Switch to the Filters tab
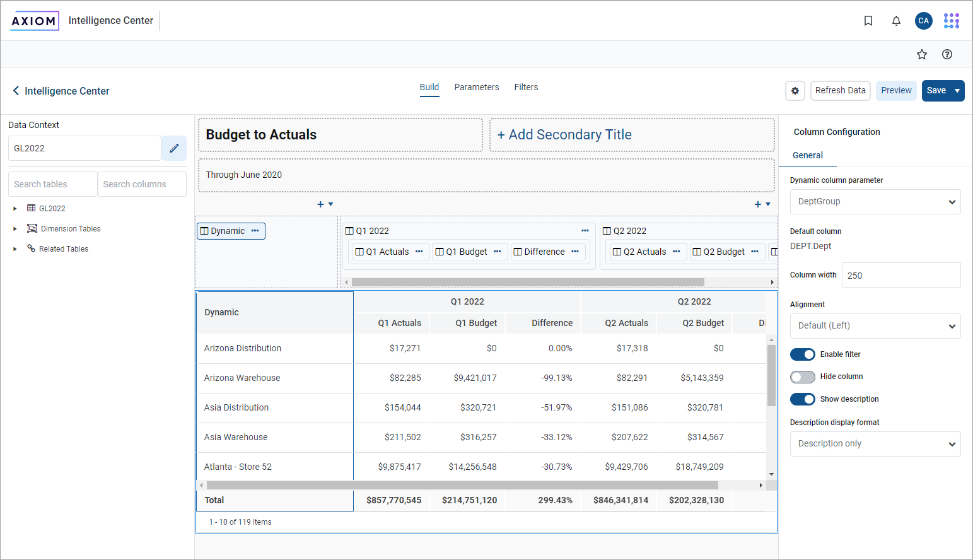The height and width of the screenshot is (560, 973). click(526, 87)
